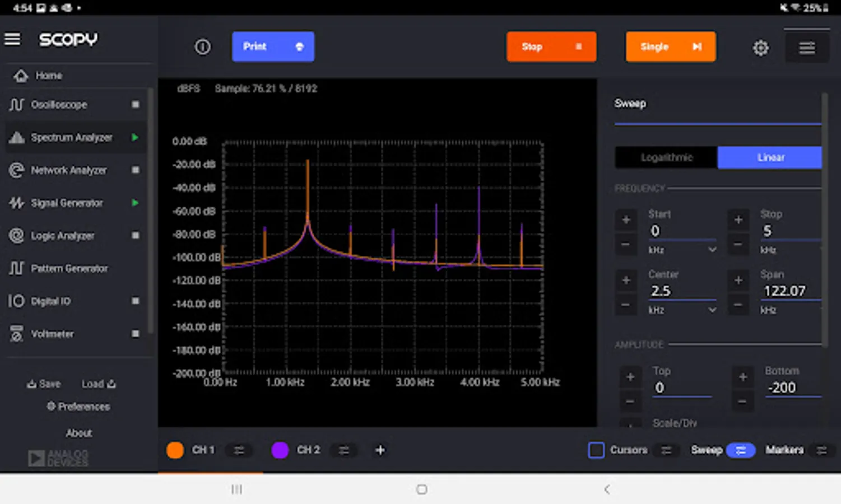
Task: Open About in sidebar
Action: (78, 433)
